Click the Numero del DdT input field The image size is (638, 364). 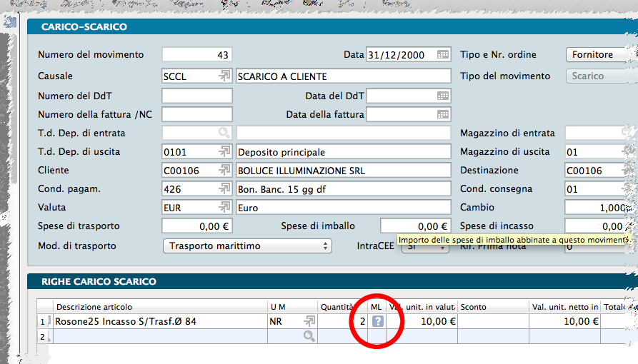tap(197, 96)
